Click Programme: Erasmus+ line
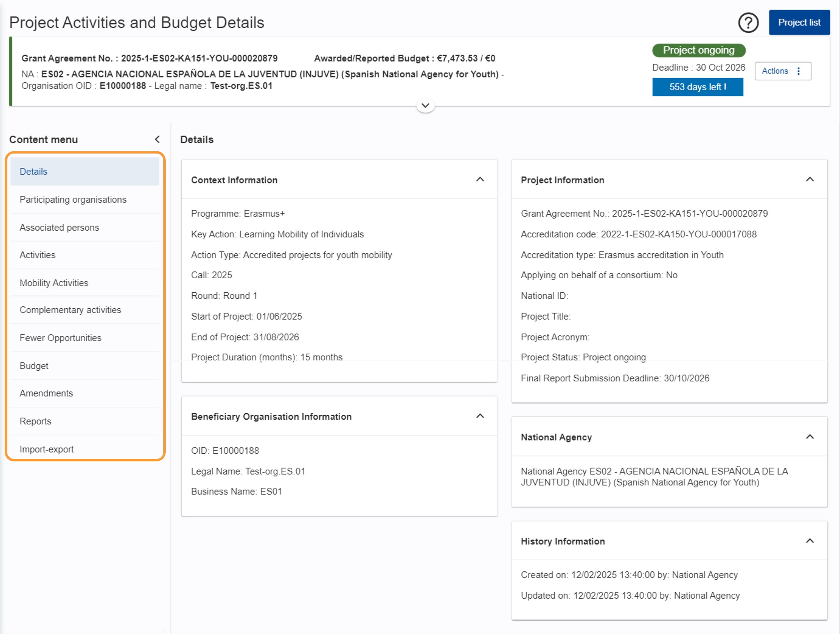This screenshot has width=840, height=634. click(x=238, y=214)
